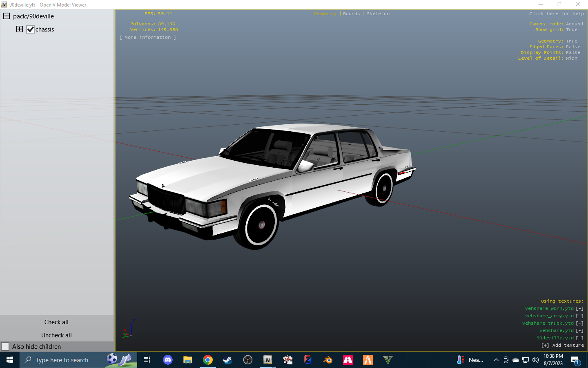
Task: Remove the vehshare_truck.ytd texture with [-]
Action: pos(579,323)
